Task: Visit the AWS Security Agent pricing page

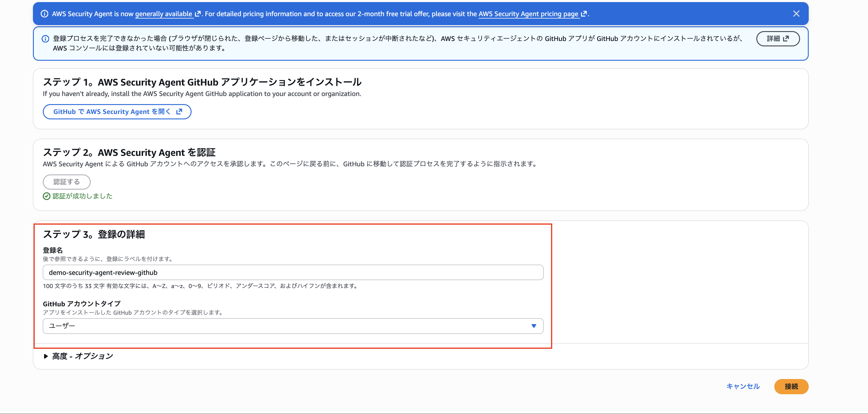Action: tap(529, 14)
